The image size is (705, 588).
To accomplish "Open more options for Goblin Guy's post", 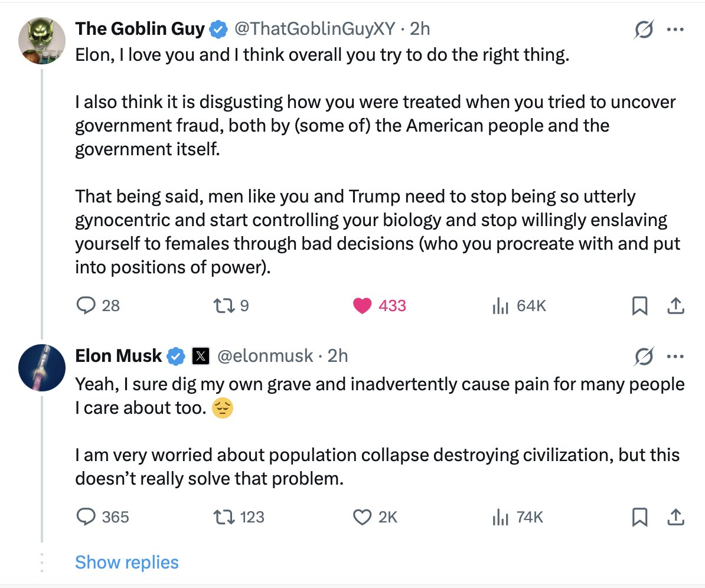I will [675, 30].
